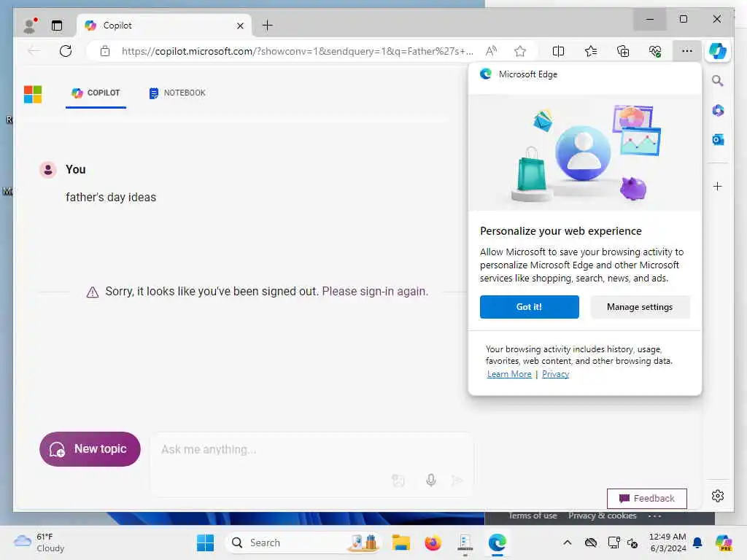Open sidebar Search icon

(x=718, y=81)
